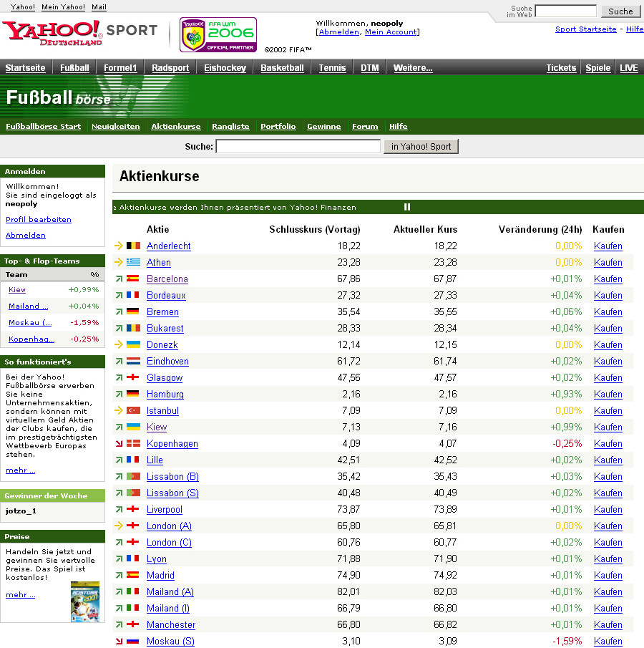Viewport: 644px width, 648px height.
Task: Open the Fußball sport section
Action: point(74,68)
